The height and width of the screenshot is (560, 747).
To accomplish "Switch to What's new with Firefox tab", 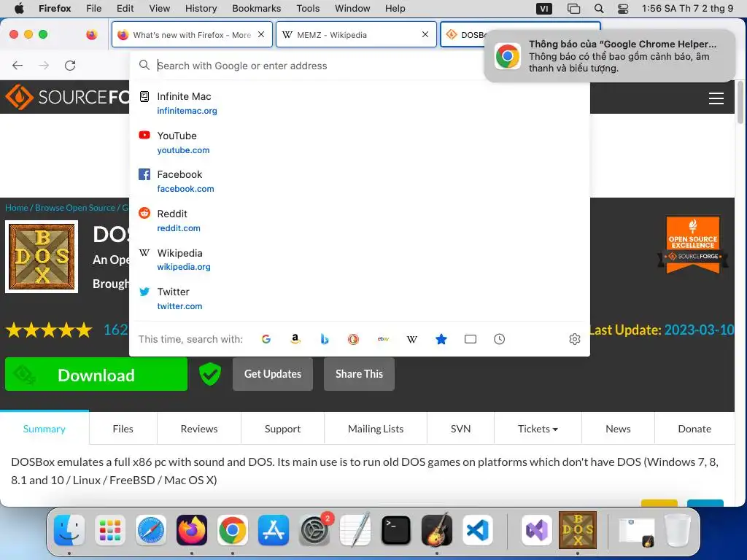I will 192,34.
